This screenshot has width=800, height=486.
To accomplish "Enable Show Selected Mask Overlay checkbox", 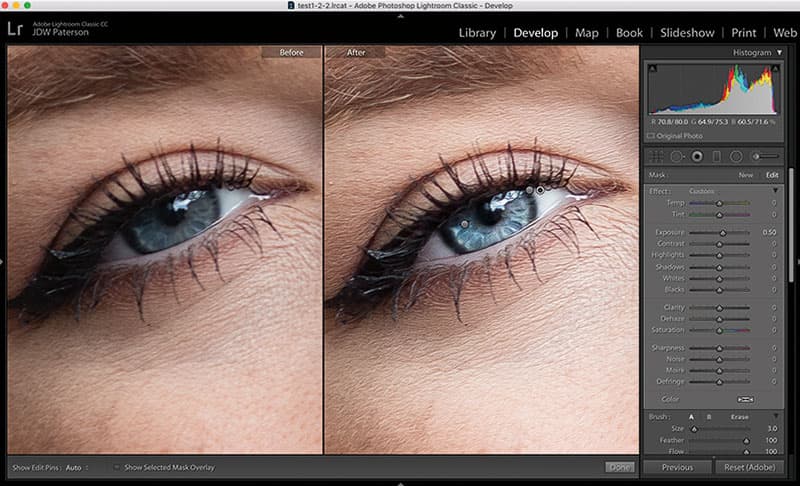I will (x=116, y=467).
